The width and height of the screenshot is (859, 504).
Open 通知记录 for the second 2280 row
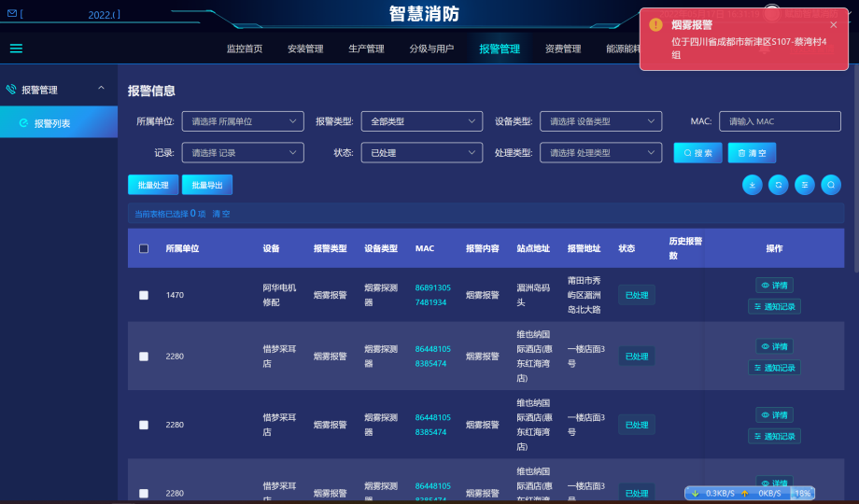coord(775,437)
